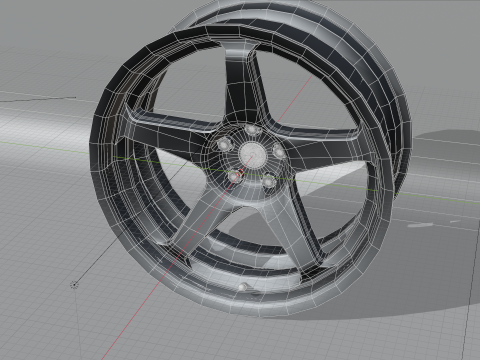
Task: Click the 3D cursor near the hub
Action: [x=239, y=173]
